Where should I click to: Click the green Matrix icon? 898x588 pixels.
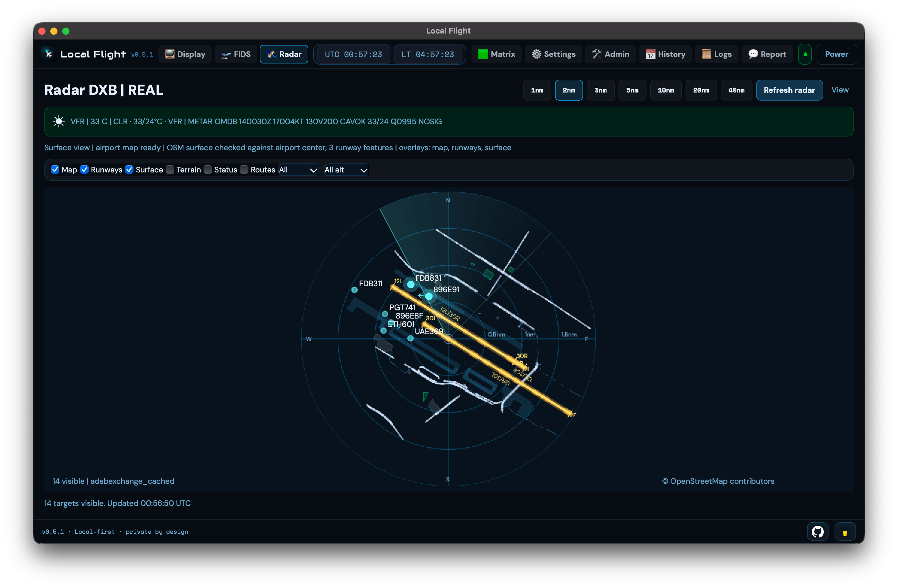(483, 54)
